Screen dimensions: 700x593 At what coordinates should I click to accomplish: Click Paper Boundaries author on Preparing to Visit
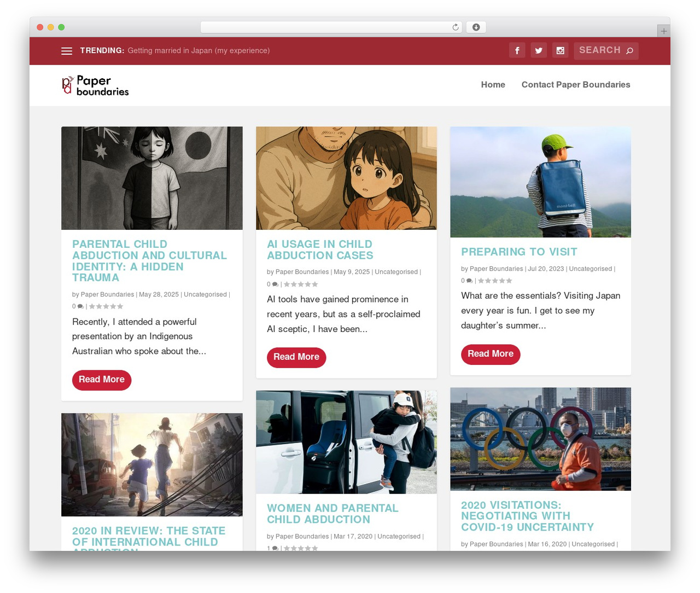(x=497, y=269)
